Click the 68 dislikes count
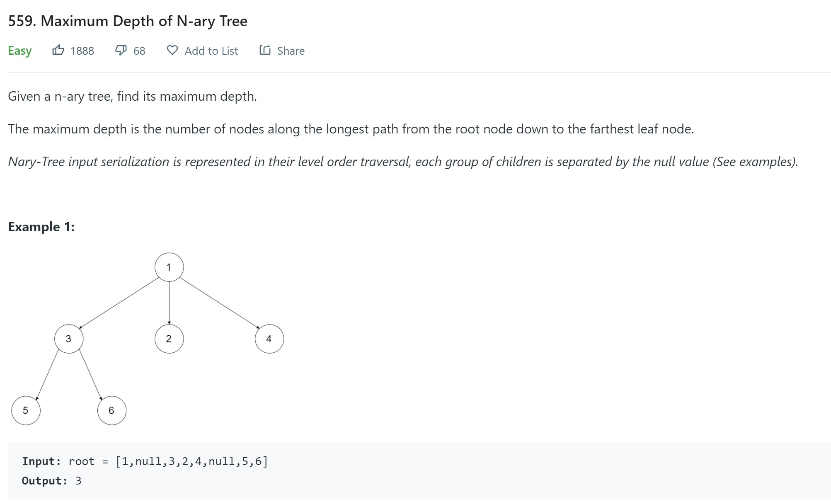Image resolution: width=831 pixels, height=504 pixels. click(x=139, y=51)
